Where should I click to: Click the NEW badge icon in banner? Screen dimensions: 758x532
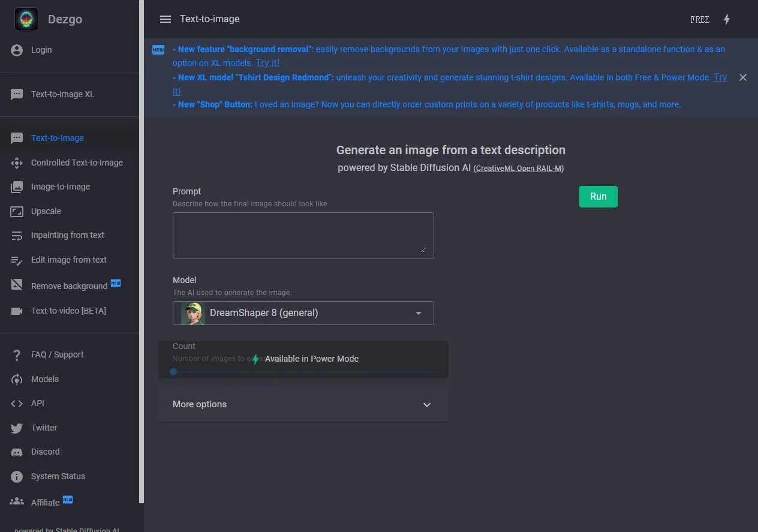158,50
